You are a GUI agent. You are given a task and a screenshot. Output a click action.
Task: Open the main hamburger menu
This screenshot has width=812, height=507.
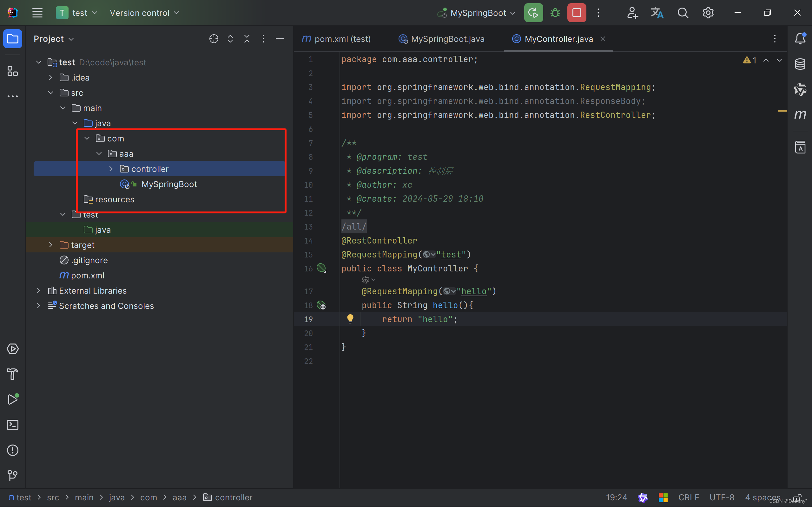[37, 12]
